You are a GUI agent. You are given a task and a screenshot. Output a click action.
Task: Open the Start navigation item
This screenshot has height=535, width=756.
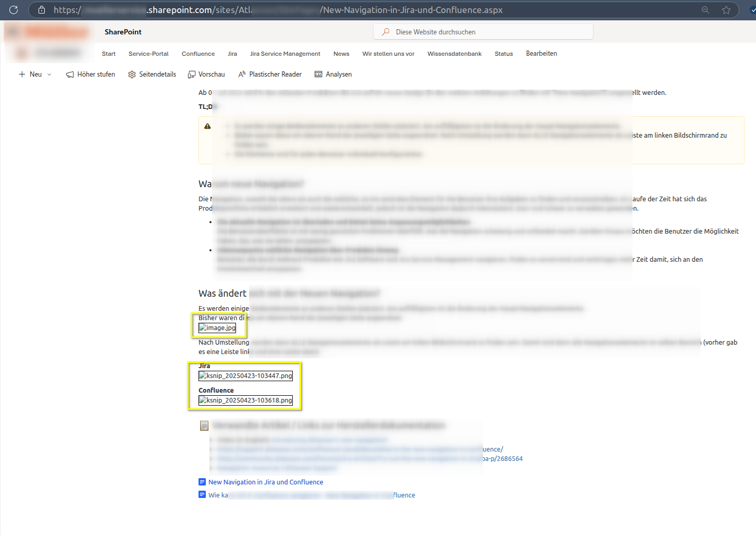(x=109, y=54)
